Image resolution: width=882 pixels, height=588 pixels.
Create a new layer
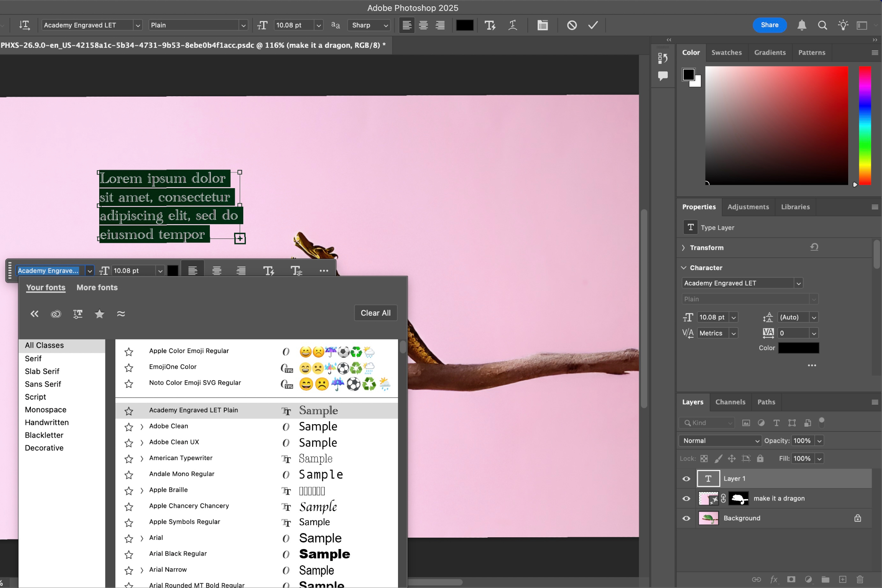pyautogui.click(x=843, y=580)
